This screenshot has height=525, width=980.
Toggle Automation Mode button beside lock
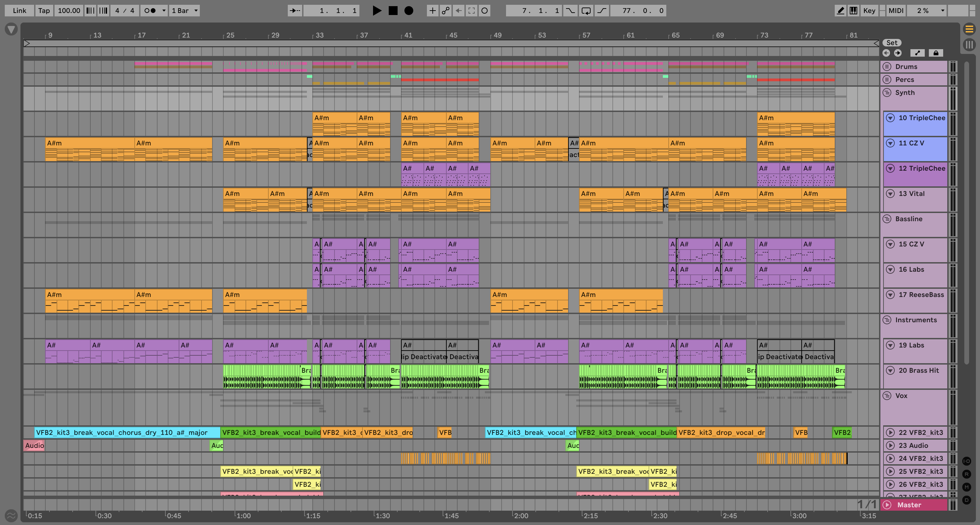[x=918, y=53]
